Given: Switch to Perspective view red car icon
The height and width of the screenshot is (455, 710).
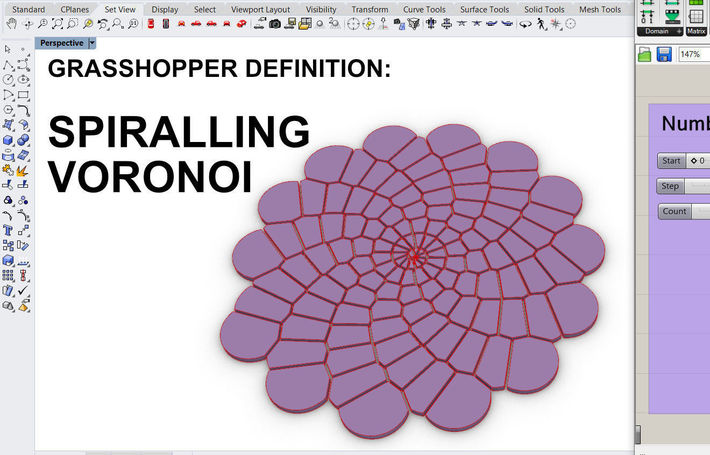Looking at the screenshot, I should point(242,24).
